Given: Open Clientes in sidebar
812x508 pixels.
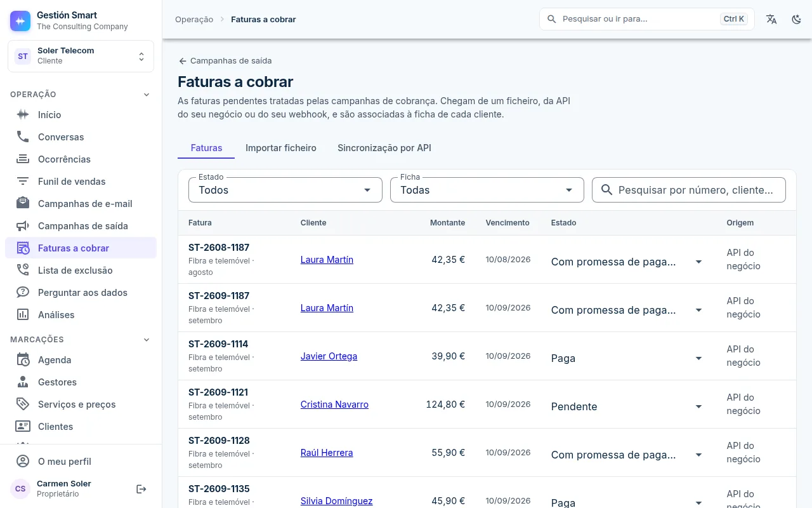Looking at the screenshot, I should [x=81, y=427].
